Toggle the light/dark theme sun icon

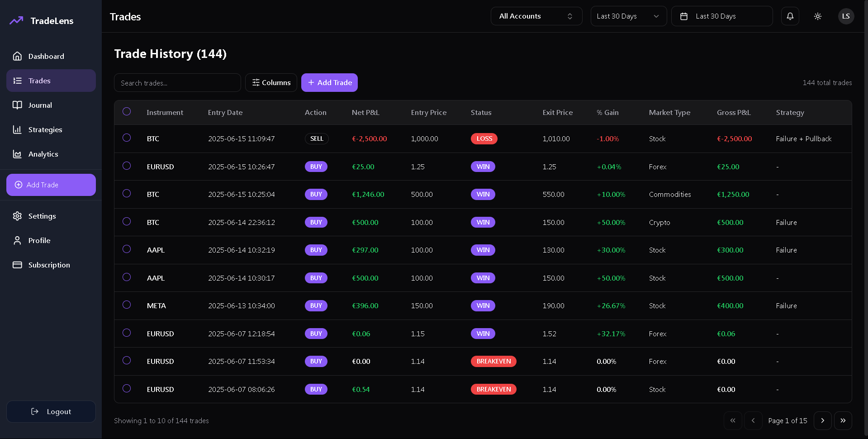point(818,16)
